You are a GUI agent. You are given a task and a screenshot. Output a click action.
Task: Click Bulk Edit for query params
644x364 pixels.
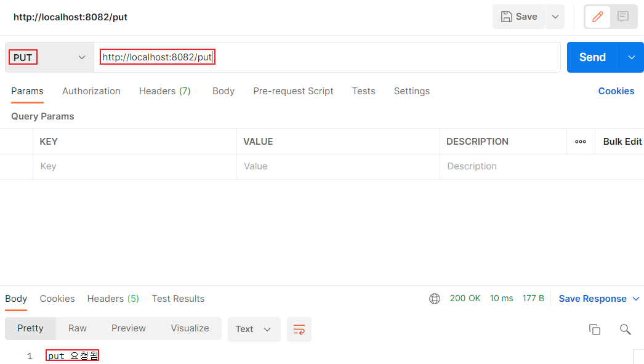622,142
